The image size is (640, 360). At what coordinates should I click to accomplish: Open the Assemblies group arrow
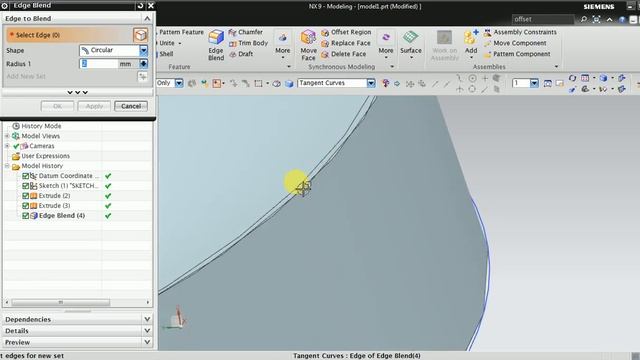(556, 67)
